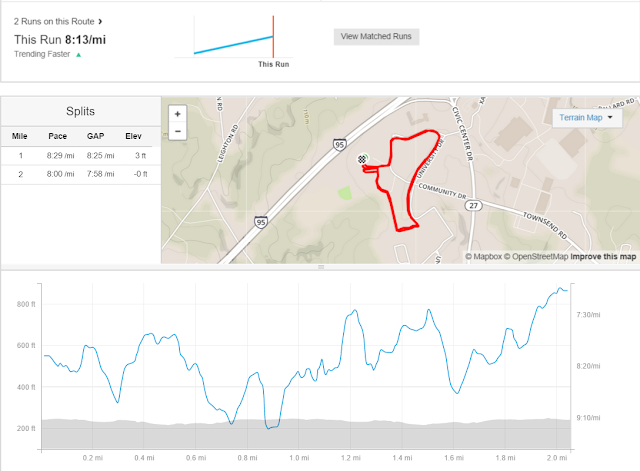Grab the divider handle between map and chart
Image resolution: width=640 pixels, height=471 pixels.
click(320, 267)
